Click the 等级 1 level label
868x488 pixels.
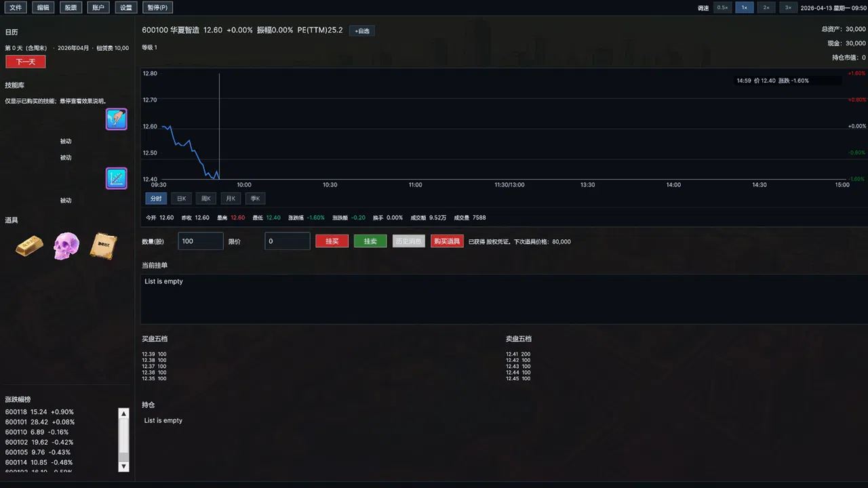(149, 47)
